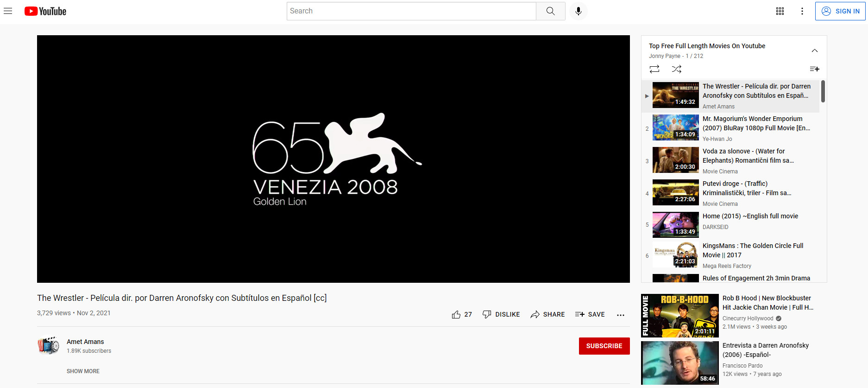Open the YouTube apps grid
868x388 pixels.
(780, 11)
